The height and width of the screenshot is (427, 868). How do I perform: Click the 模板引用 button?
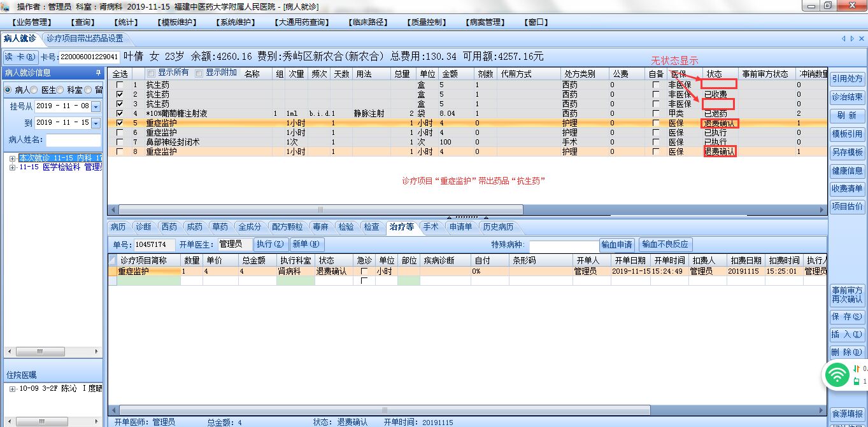[x=847, y=134]
